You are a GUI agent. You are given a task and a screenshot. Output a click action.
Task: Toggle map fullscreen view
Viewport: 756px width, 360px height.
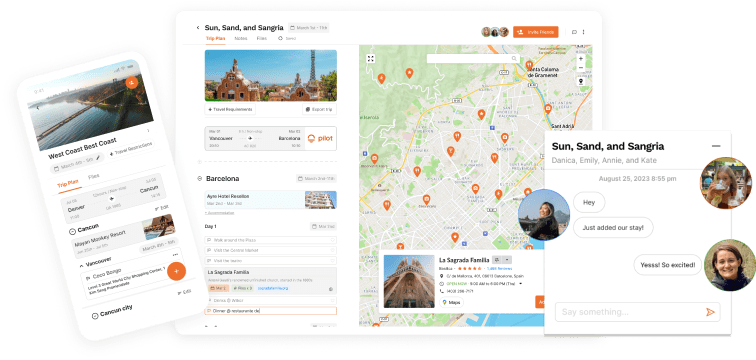371,58
